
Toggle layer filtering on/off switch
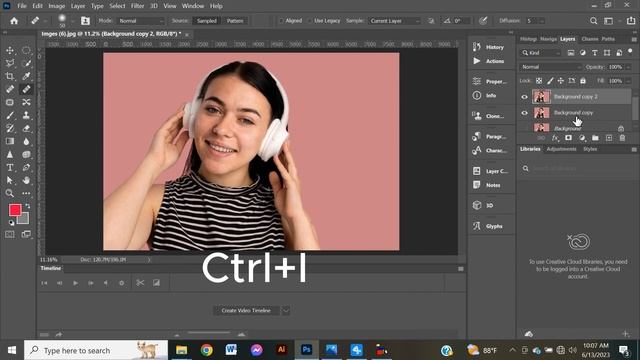pyautogui.click(x=630, y=51)
